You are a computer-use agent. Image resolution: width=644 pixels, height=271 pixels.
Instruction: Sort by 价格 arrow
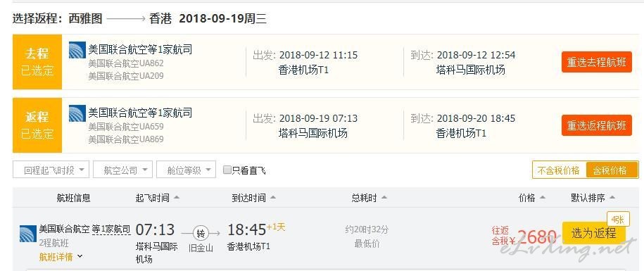tap(542, 198)
